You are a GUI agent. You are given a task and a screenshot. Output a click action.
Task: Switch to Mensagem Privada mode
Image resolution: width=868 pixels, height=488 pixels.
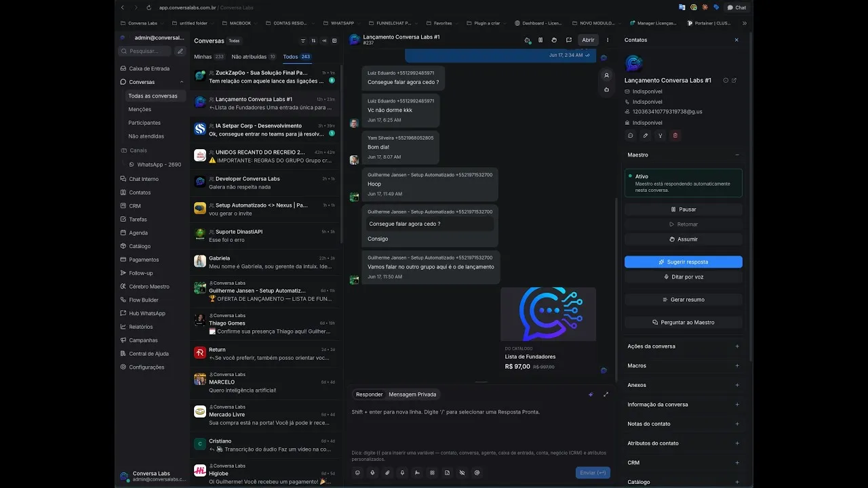412,394
